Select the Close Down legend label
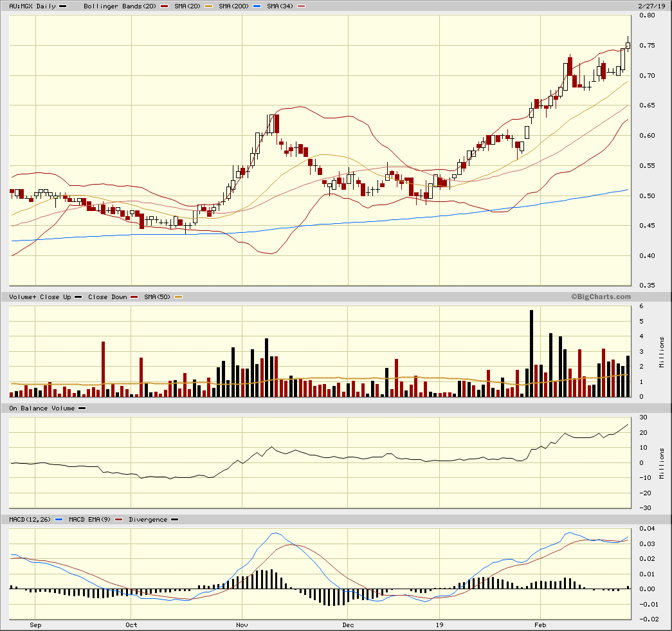This screenshot has height=631, width=672. 107,297
